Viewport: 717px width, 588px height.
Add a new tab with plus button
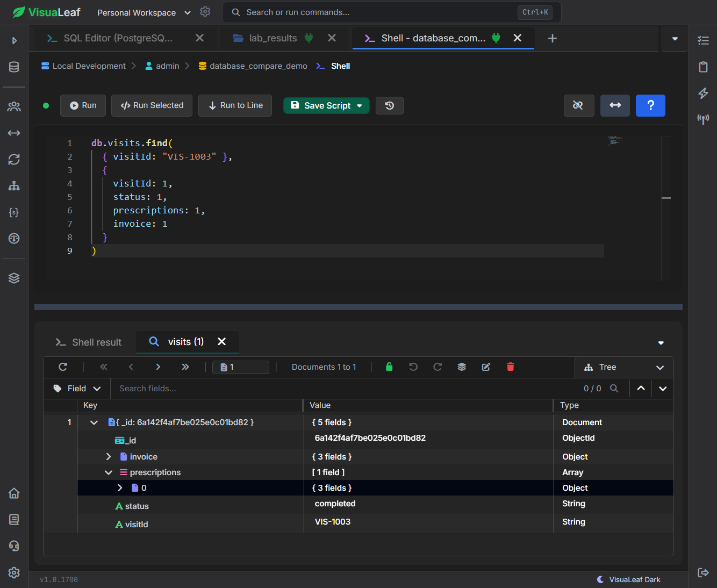(552, 38)
